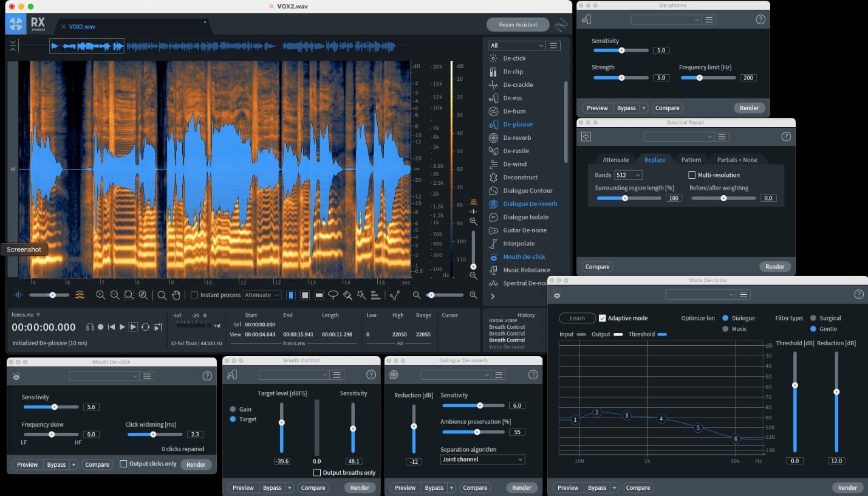This screenshot has height=496, width=868.
Task: Select the Time selection tool
Action: 291,295
